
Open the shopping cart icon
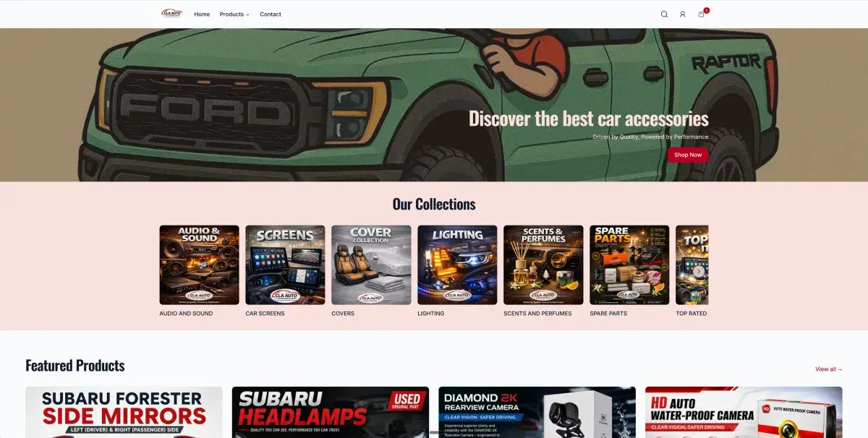pos(701,14)
